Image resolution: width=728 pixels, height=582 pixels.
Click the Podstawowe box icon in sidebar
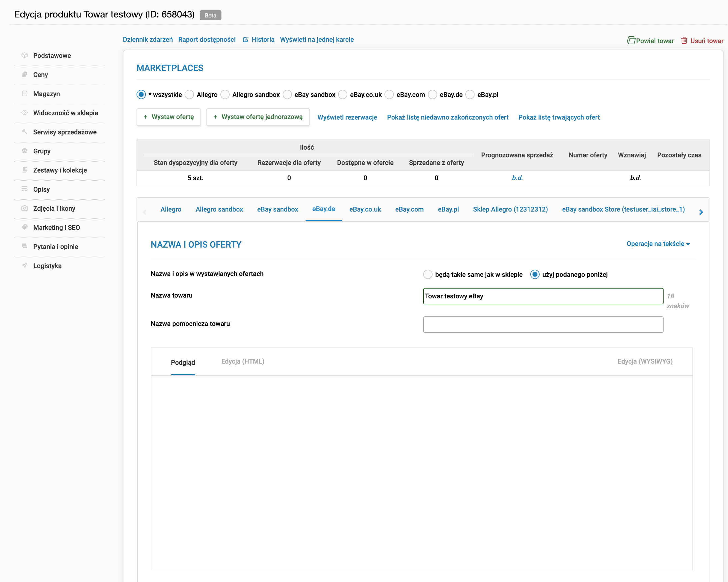point(24,55)
